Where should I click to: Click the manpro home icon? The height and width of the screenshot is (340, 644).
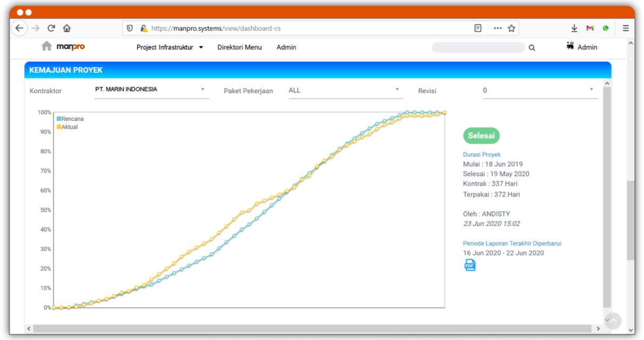tap(47, 47)
